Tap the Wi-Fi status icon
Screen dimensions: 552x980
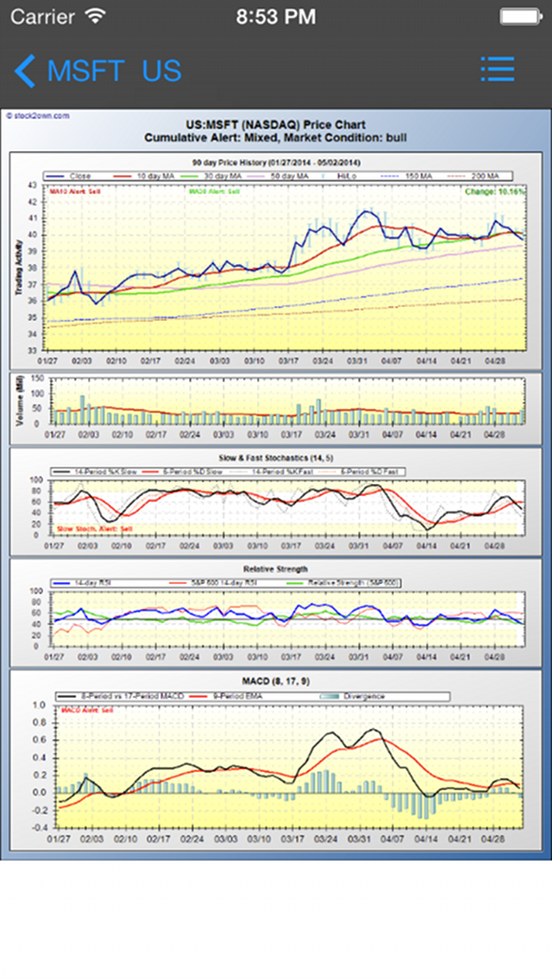click(96, 16)
